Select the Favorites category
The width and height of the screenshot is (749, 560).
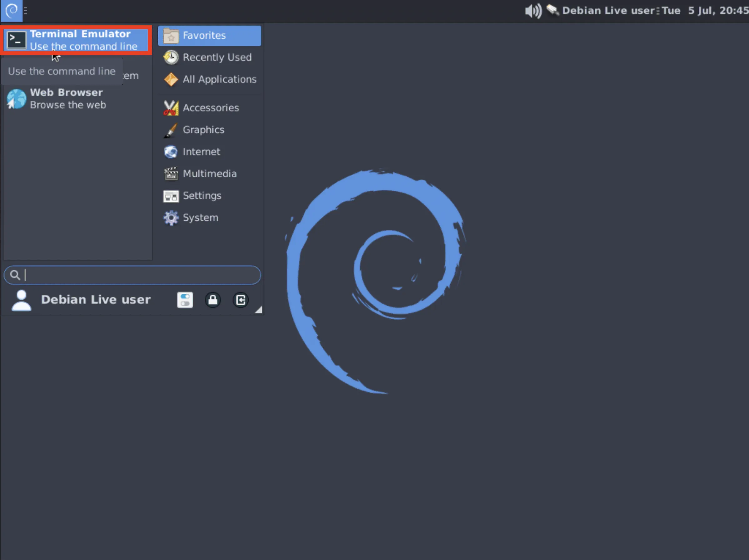click(x=209, y=36)
